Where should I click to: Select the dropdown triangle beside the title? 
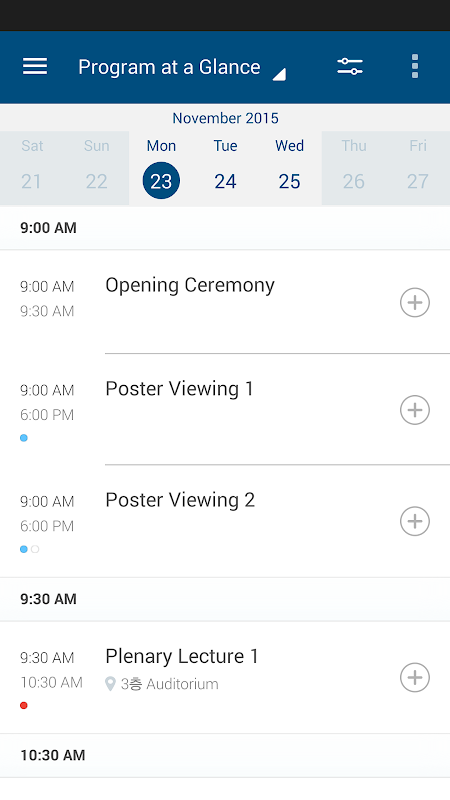pos(279,74)
